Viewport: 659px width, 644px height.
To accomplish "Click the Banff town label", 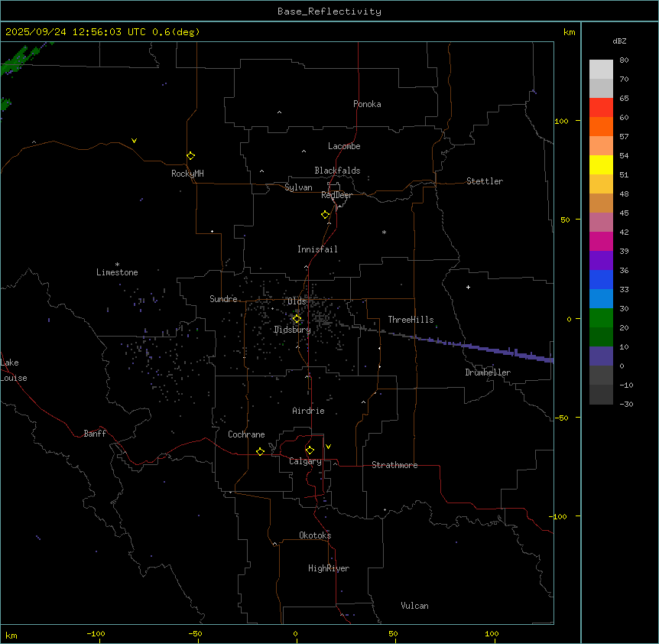I will pyautogui.click(x=95, y=434).
